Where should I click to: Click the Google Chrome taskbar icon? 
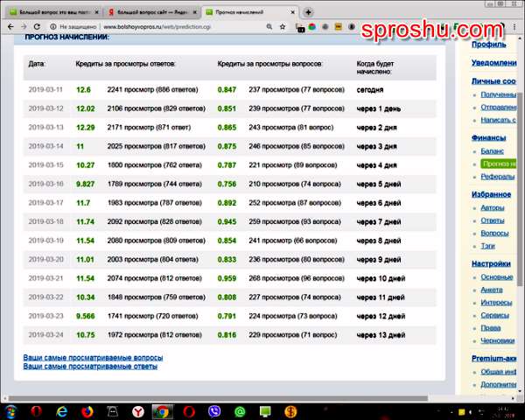coord(161,410)
